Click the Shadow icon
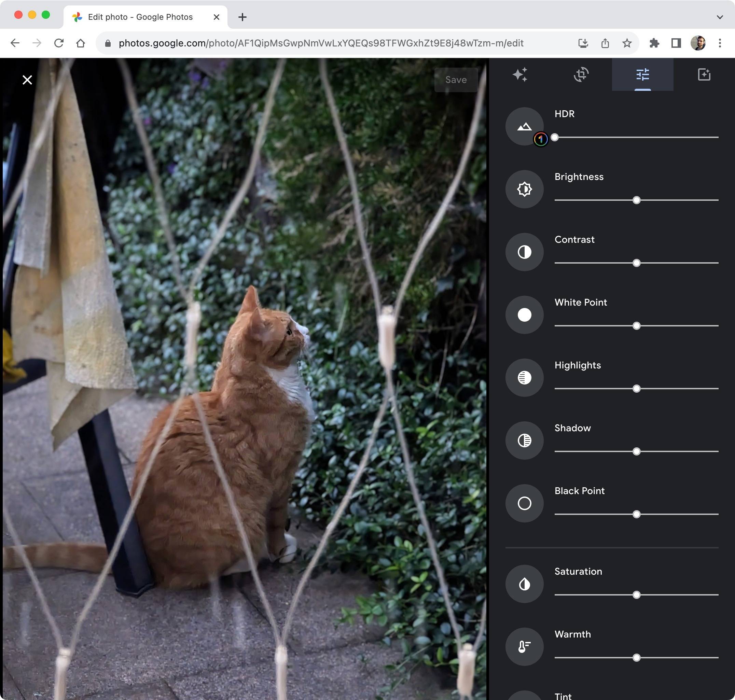This screenshot has width=735, height=700. point(524,440)
